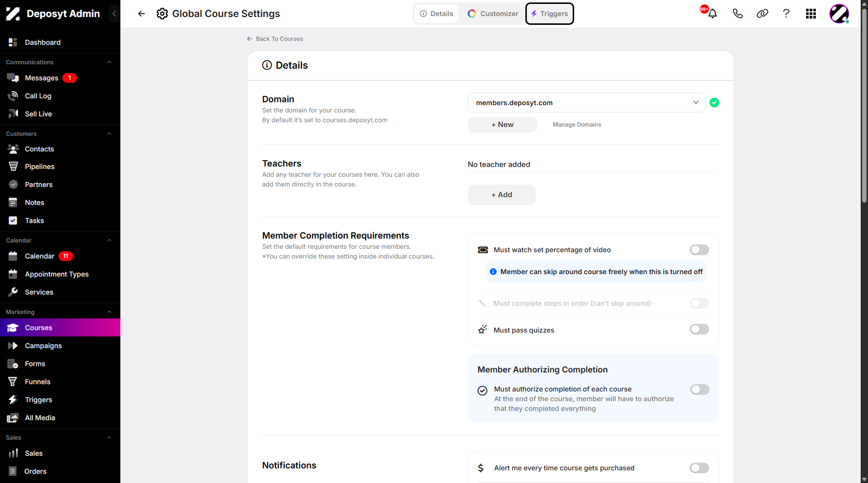868x483 pixels.
Task: Enable Must authorize completion of each course
Action: point(699,390)
